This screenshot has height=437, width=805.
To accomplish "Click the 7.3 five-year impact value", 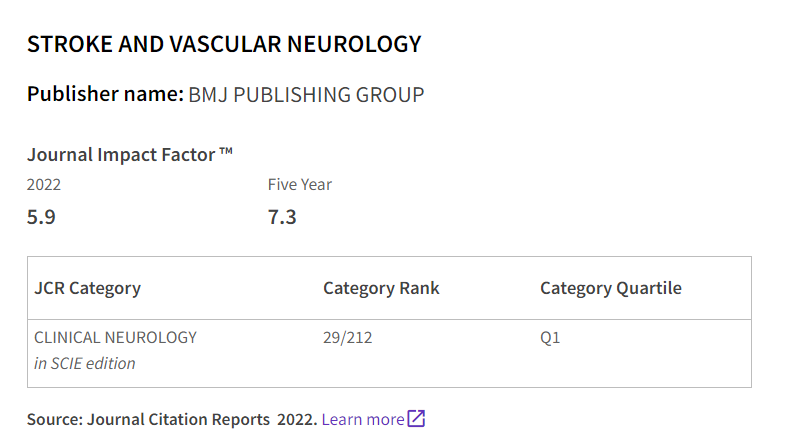I will 282,216.
